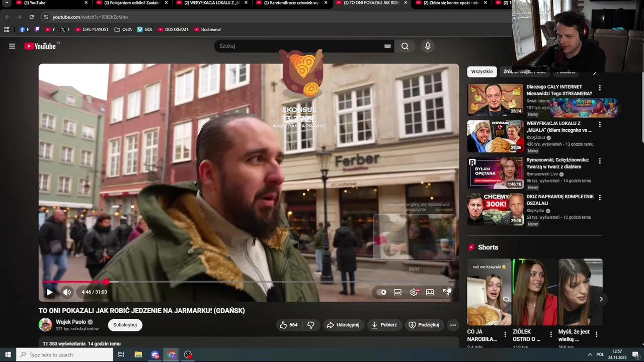The height and width of the screenshot is (362, 644).
Task: Go to the YouTube home logo
Action: (40, 46)
